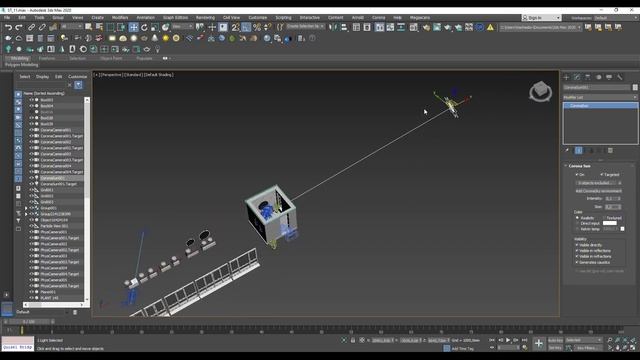Activate the Select and Move tool
This screenshot has width=640, height=360.
click(x=133, y=27)
